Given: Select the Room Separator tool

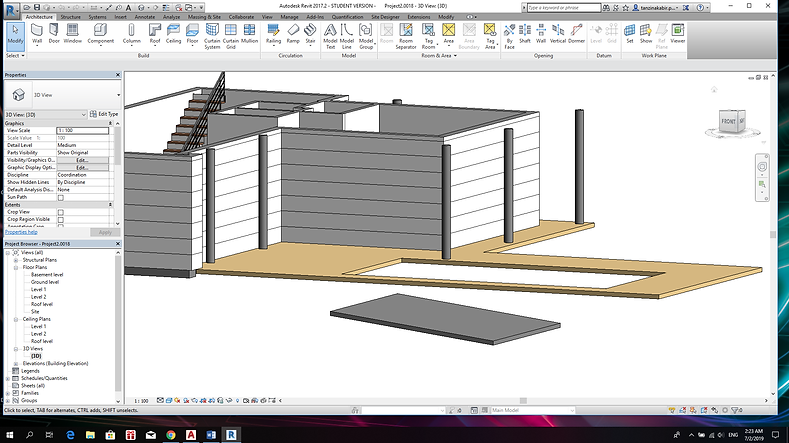Looking at the screenshot, I should click(406, 36).
